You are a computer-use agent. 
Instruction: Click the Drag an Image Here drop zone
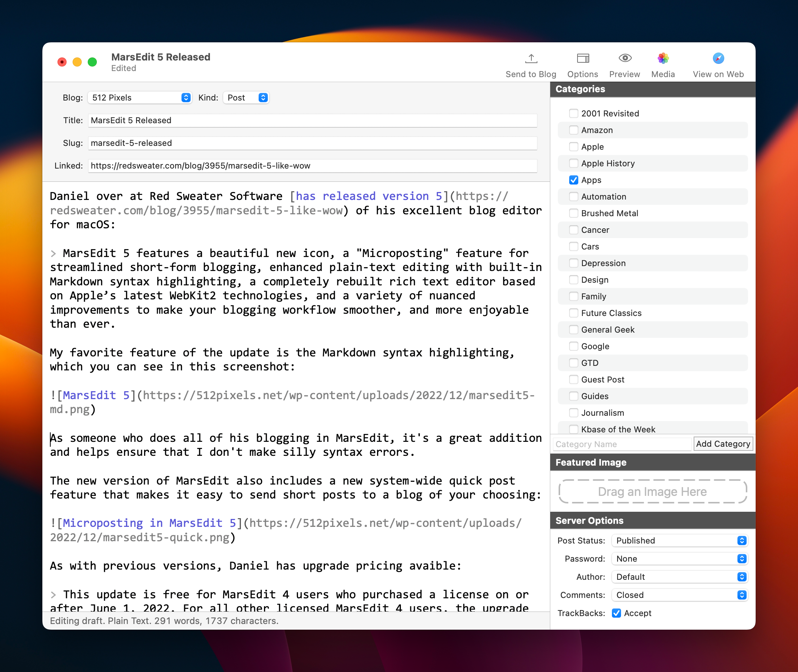point(652,492)
